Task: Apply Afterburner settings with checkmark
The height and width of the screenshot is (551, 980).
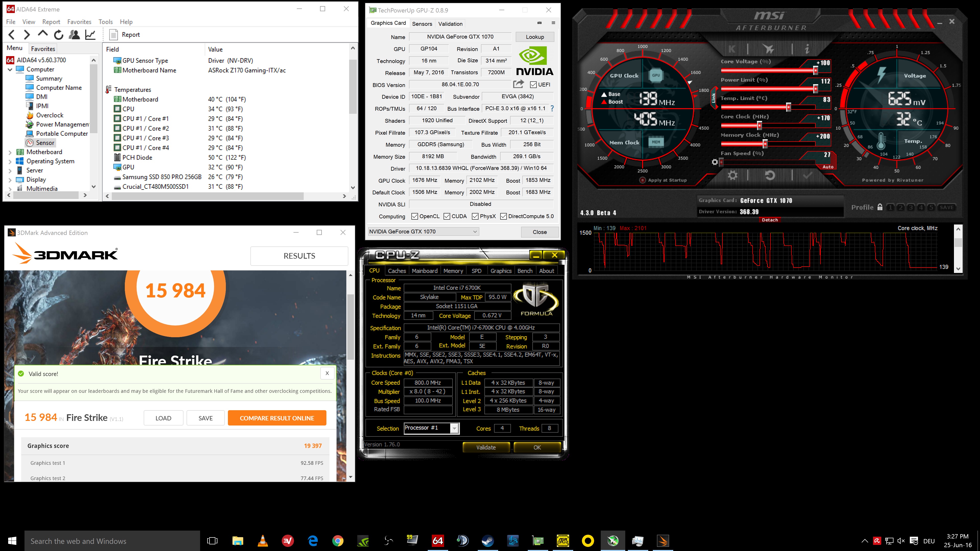Action: tap(807, 175)
